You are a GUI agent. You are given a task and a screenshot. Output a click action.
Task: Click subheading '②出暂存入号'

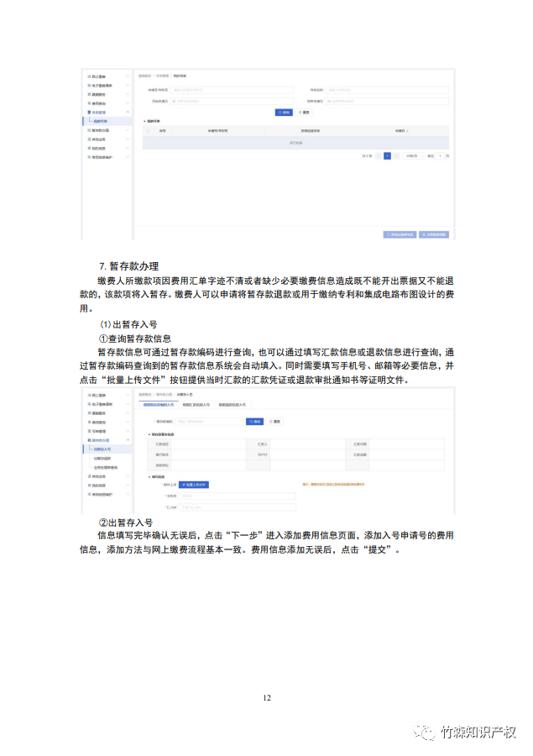125,522
